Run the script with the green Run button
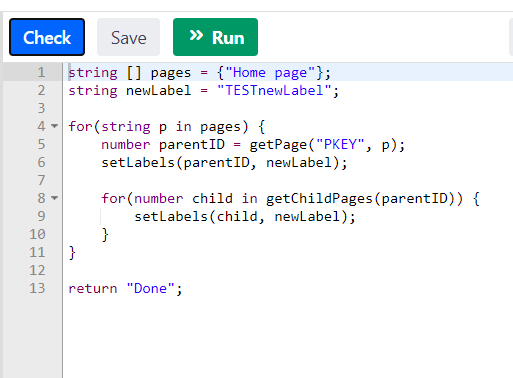Image resolution: width=513 pixels, height=378 pixels. pyautogui.click(x=215, y=37)
